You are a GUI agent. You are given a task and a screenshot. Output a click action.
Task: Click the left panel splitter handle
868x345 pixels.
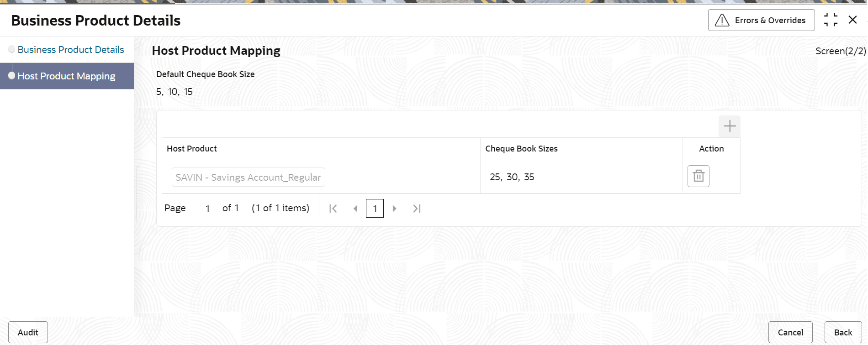point(138,194)
